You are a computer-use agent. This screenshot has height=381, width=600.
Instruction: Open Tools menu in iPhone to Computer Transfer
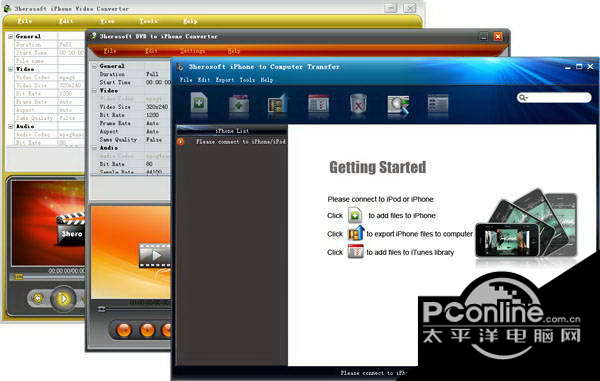[247, 80]
